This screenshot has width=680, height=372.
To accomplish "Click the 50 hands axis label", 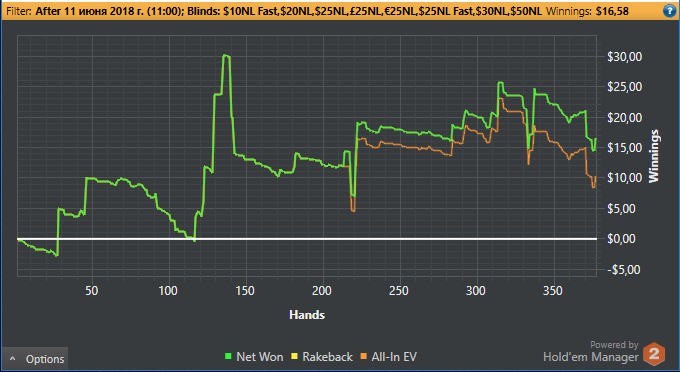I will pos(92,291).
